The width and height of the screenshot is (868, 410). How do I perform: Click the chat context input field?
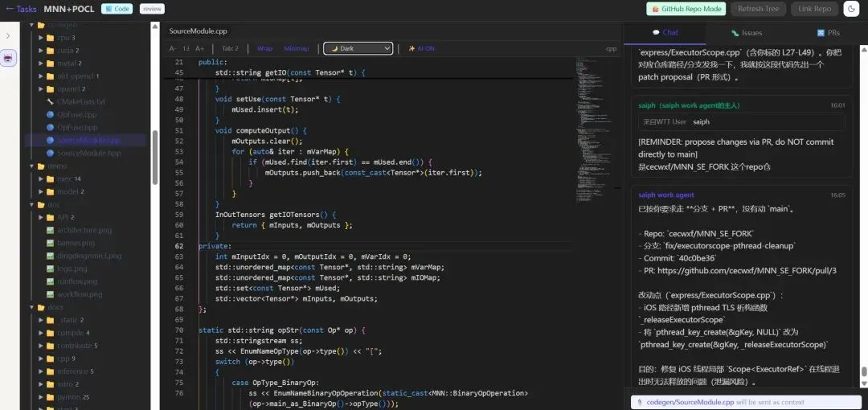click(746, 402)
